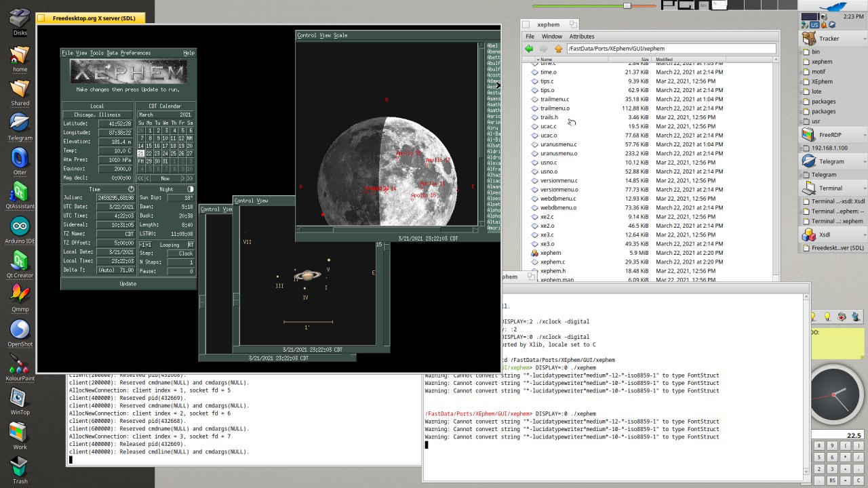Open the XEphem Preferences menu
Image resolution: width=868 pixels, height=488 pixels.
click(136, 53)
